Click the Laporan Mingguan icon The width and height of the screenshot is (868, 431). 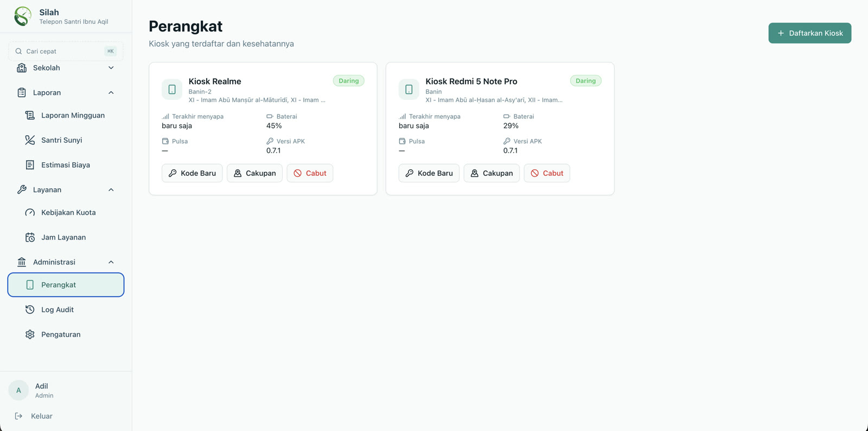click(30, 115)
